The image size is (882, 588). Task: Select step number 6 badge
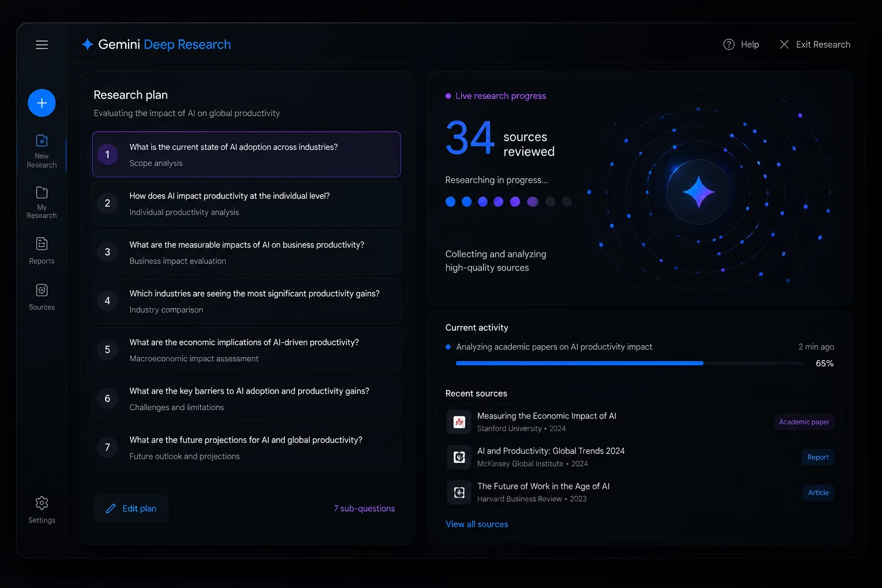(107, 399)
